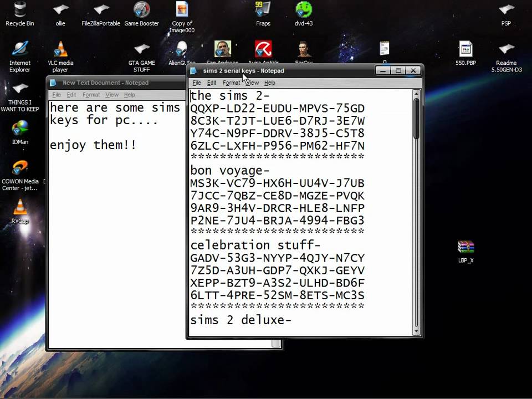Launch IDMan desktop icon
Viewport: 532px width, 399px height.
pos(20,129)
